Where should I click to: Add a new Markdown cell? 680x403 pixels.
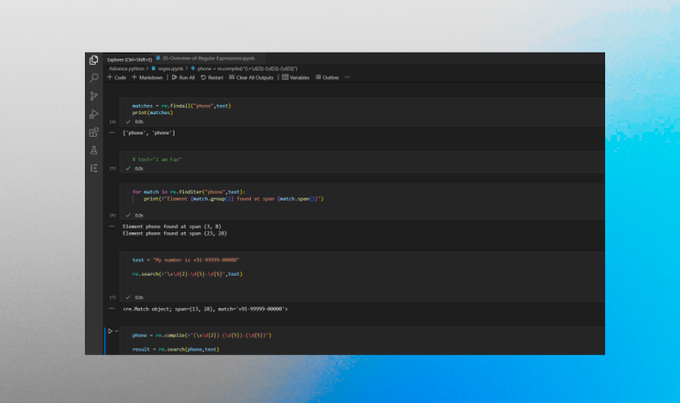(x=147, y=78)
